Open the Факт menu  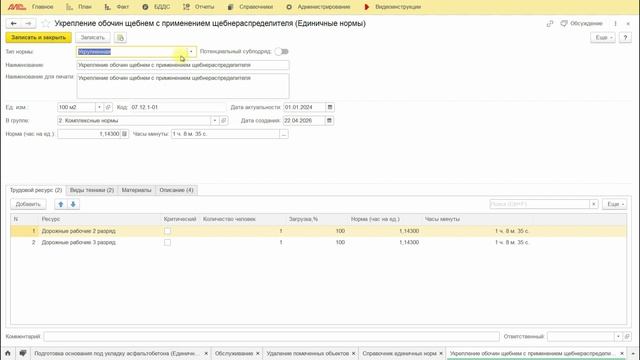click(117, 7)
